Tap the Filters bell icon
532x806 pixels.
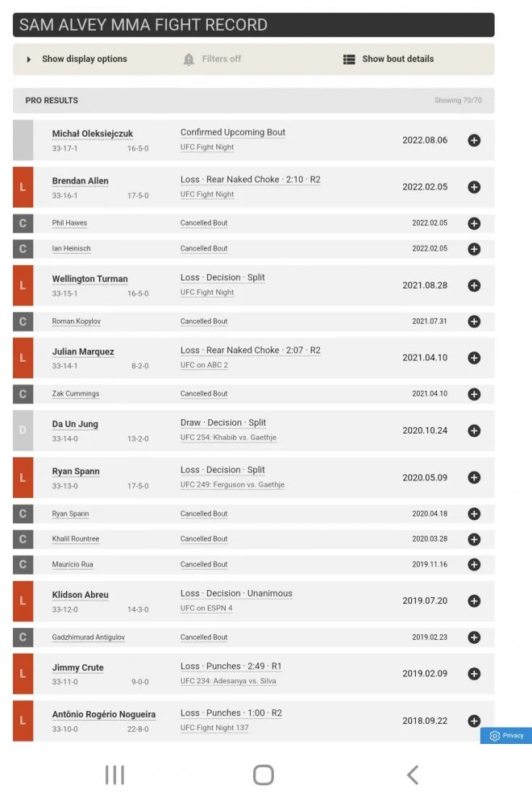[x=187, y=59]
